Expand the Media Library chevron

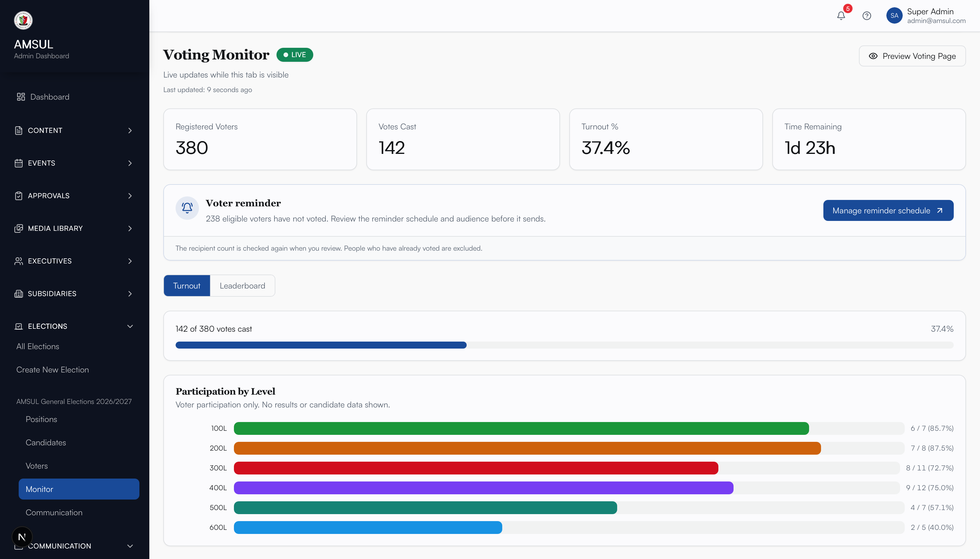tap(130, 228)
